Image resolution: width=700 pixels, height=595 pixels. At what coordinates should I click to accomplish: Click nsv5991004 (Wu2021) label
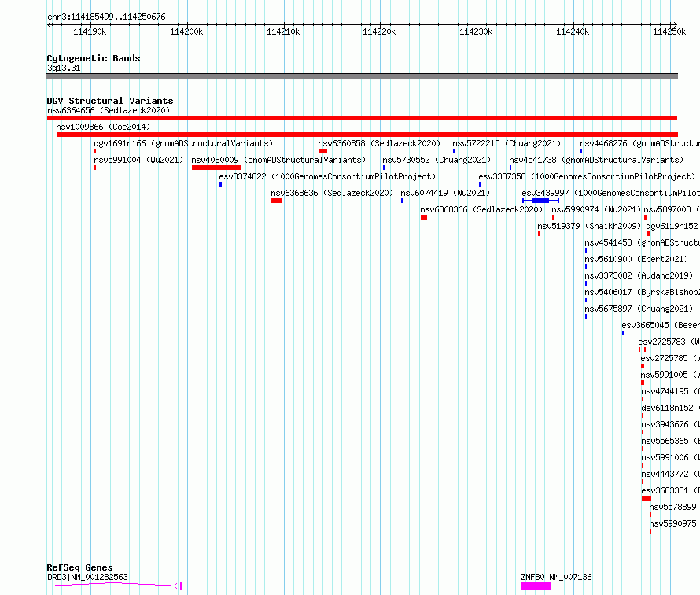pos(138,160)
